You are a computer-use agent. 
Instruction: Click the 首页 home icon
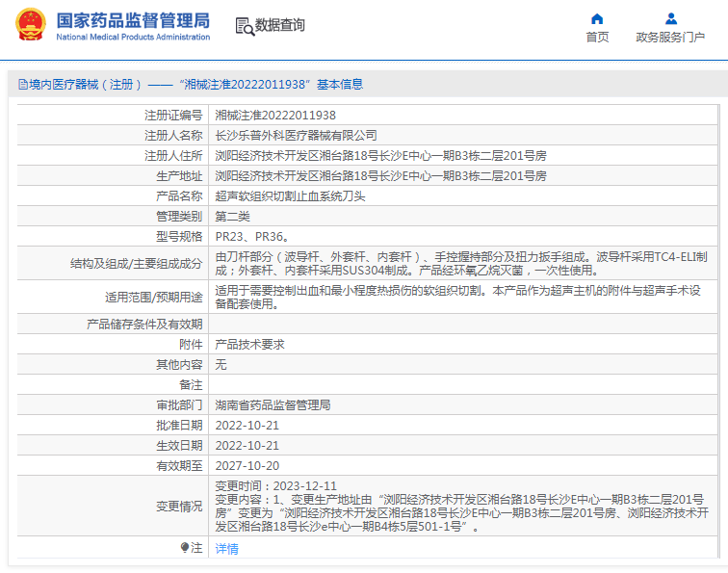(597, 18)
